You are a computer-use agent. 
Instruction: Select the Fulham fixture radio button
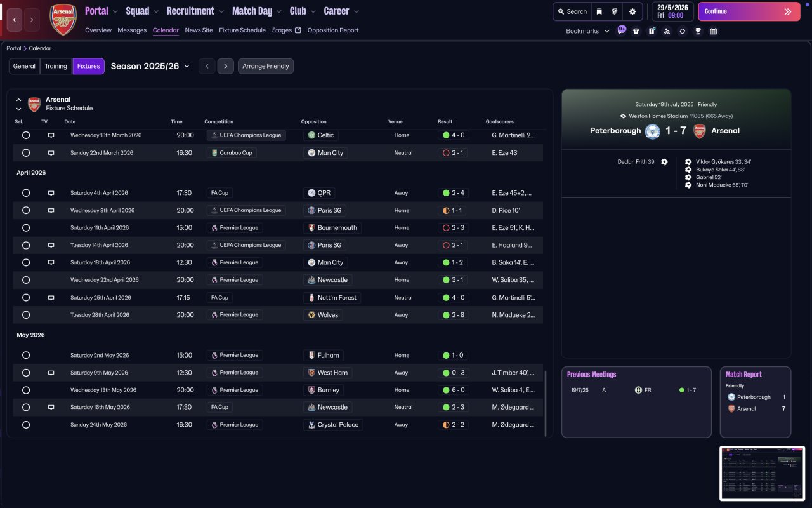pos(26,356)
